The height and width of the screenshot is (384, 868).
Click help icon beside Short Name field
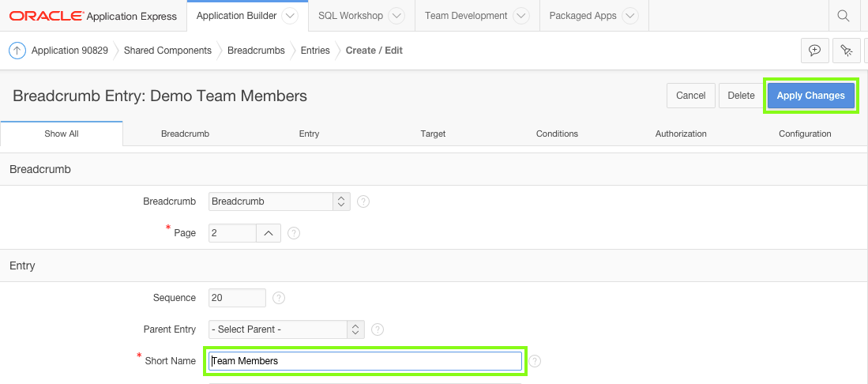[x=535, y=361]
